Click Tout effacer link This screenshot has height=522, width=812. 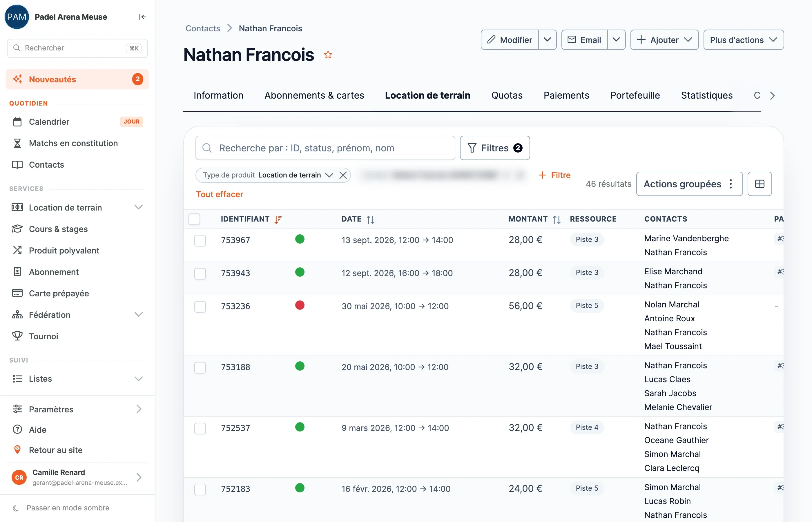(x=220, y=194)
